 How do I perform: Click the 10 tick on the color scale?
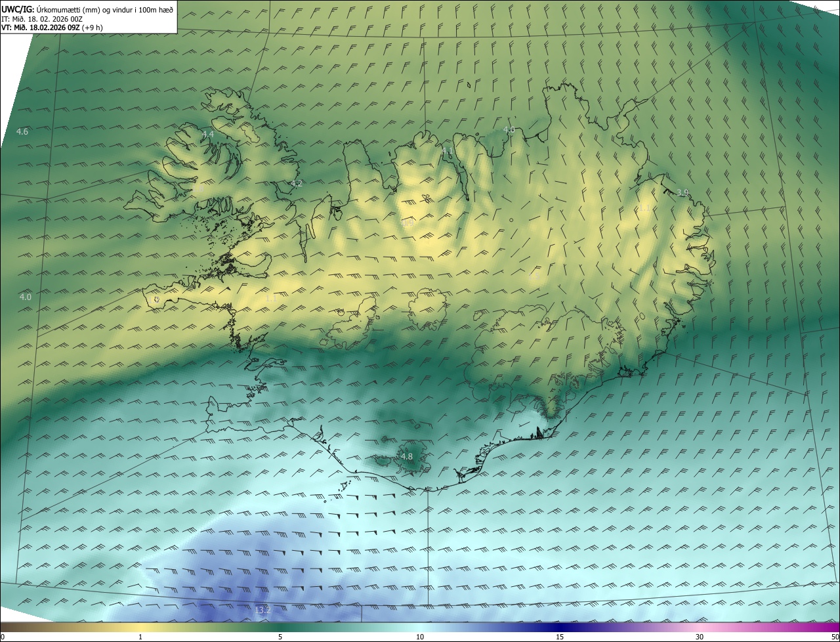point(420,637)
